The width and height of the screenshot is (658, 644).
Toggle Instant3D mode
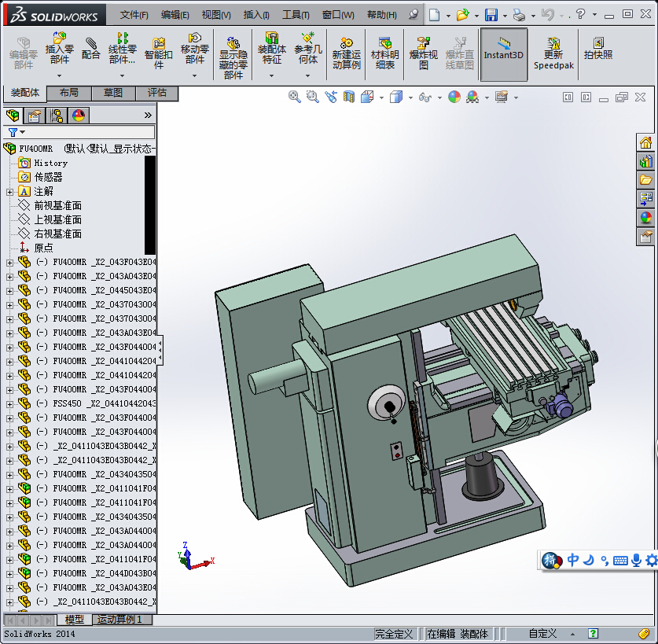point(503,49)
